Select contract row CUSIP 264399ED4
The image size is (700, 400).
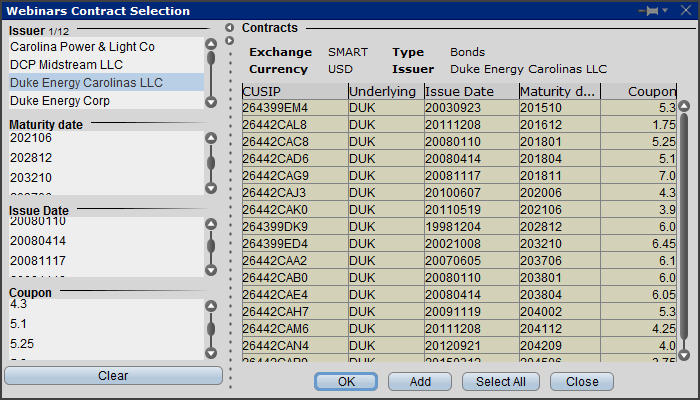coord(459,244)
